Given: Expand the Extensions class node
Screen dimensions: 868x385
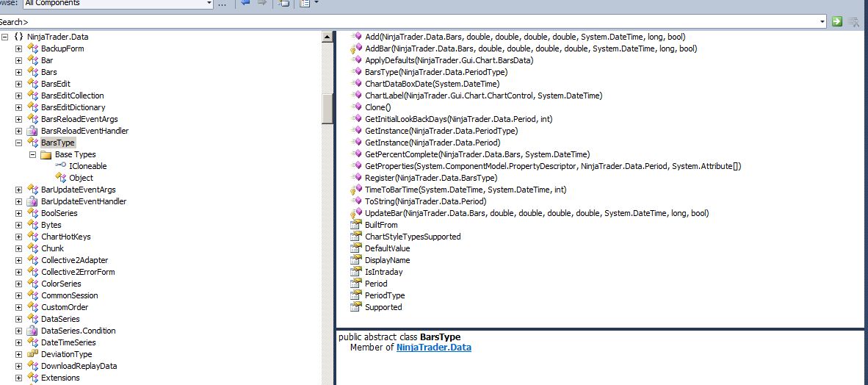Looking at the screenshot, I should pyautogui.click(x=18, y=378).
